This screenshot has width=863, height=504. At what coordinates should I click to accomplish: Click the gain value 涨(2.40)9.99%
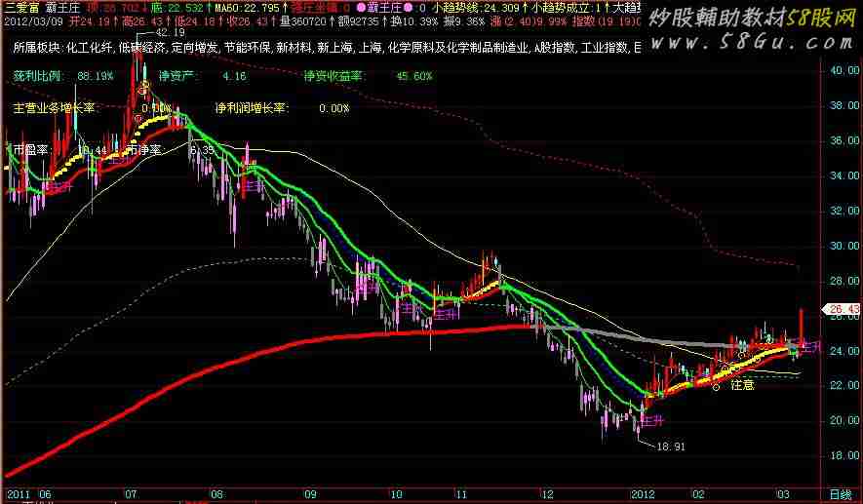tap(528, 22)
